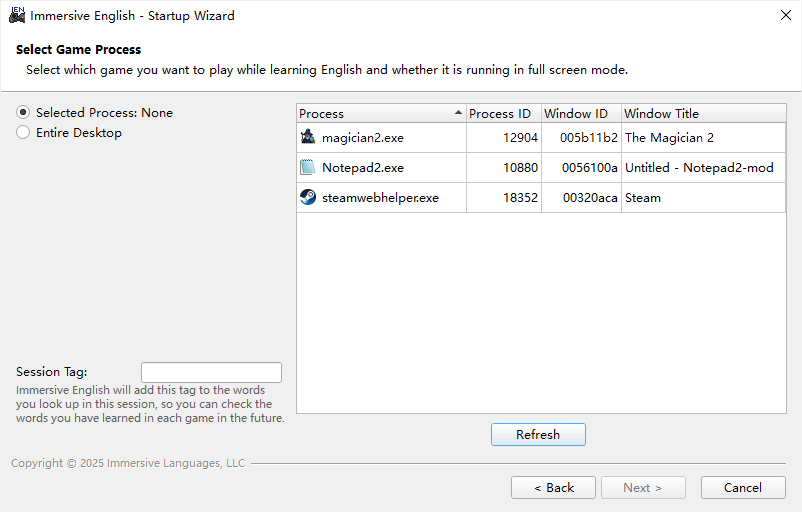Close the Startup Wizard window
Screen dimensions: 802x512
[786, 15]
